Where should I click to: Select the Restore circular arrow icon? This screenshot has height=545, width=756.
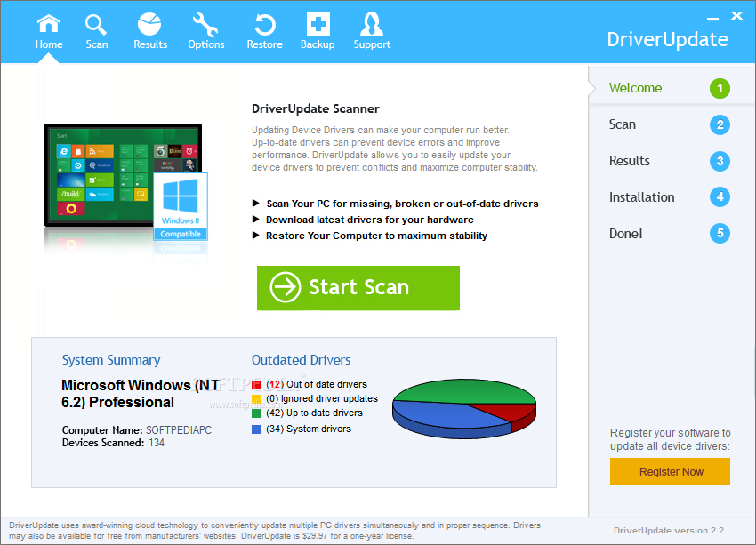tap(265, 25)
